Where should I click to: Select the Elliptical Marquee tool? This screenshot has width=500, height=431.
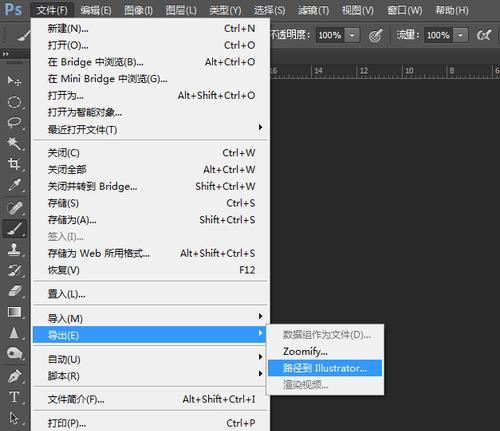pyautogui.click(x=14, y=102)
